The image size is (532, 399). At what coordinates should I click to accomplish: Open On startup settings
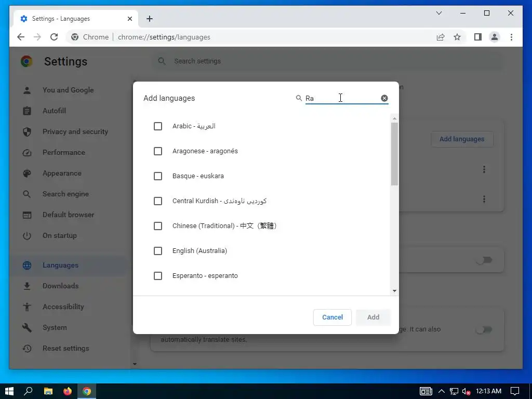pyautogui.click(x=59, y=235)
